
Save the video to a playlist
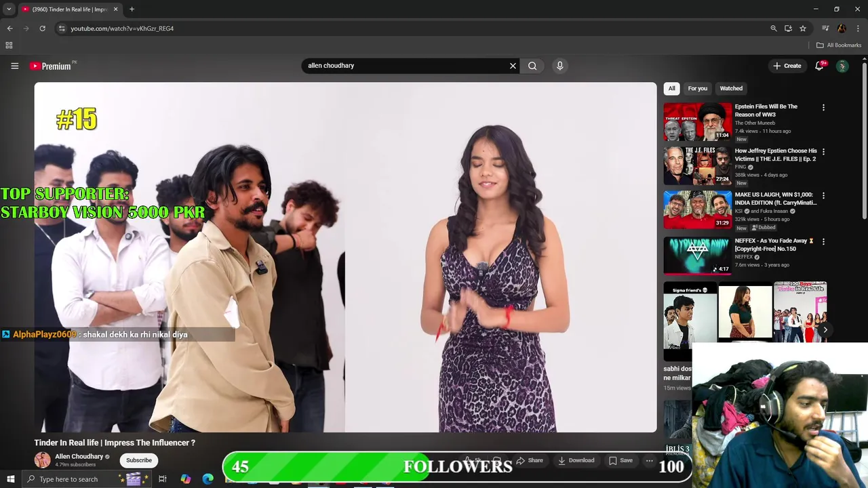pyautogui.click(x=620, y=460)
